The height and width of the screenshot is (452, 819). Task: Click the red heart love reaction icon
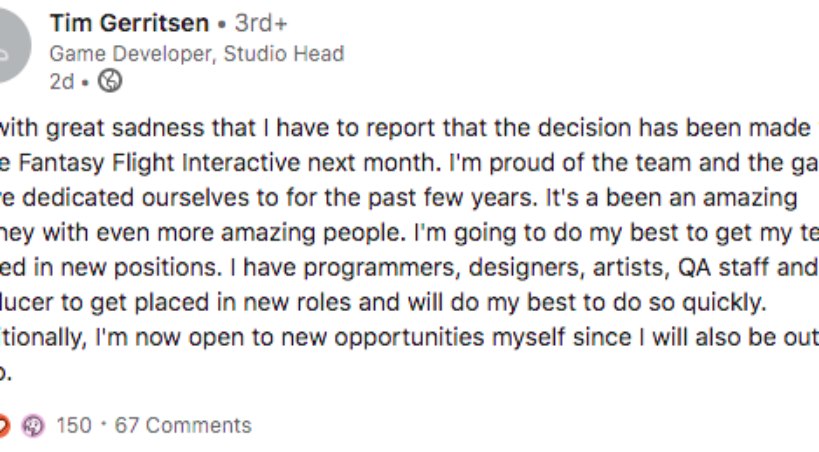click(x=3, y=426)
